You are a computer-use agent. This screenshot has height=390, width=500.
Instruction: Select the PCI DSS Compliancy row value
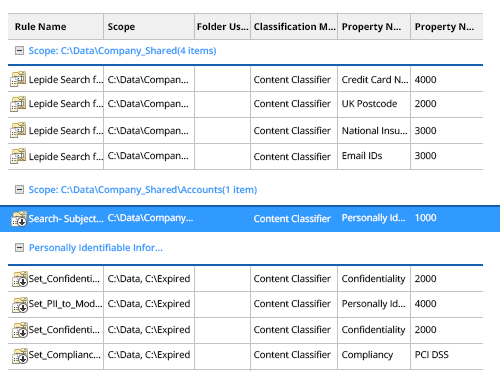(x=432, y=355)
